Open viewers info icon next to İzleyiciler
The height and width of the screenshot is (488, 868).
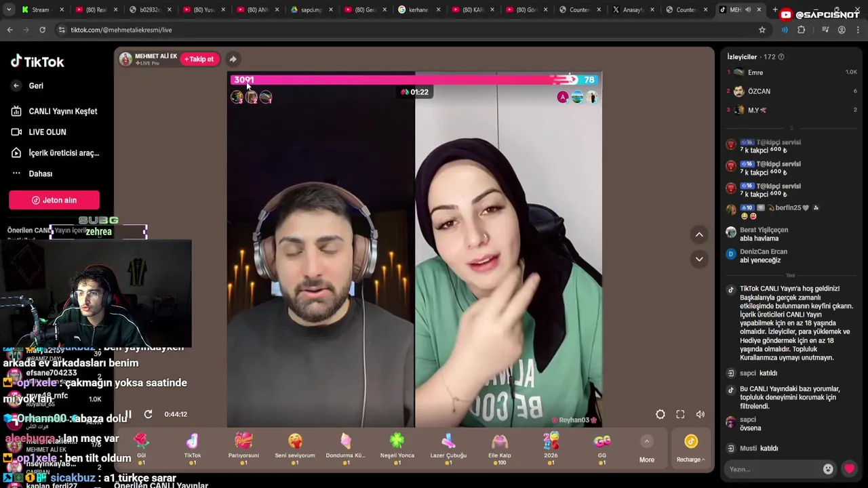781,57
